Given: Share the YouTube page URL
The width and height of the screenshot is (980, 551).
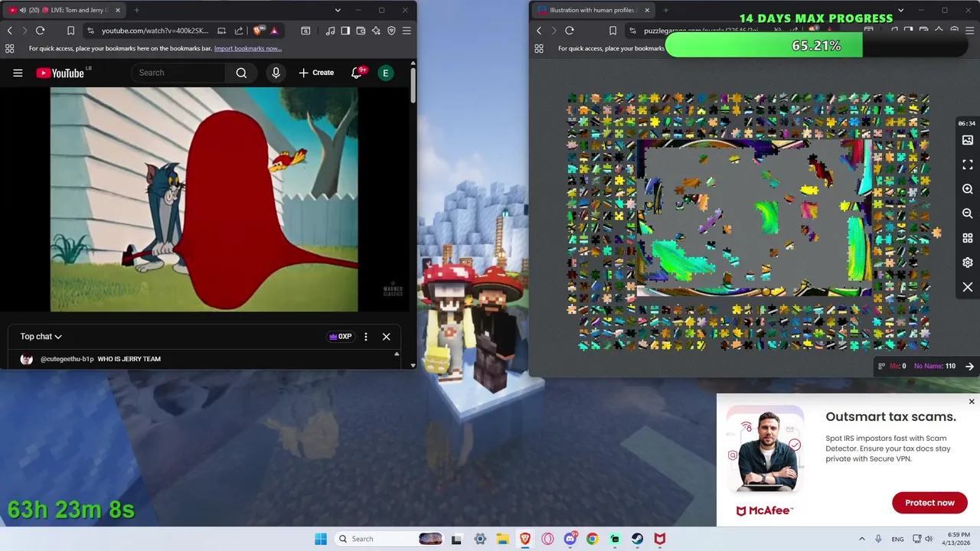Looking at the screenshot, I should click(239, 31).
